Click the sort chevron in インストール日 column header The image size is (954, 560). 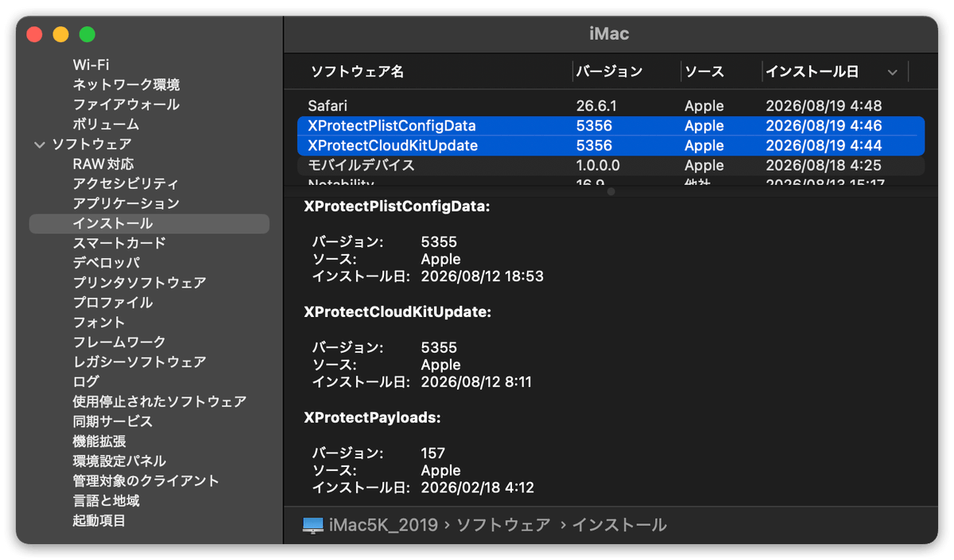892,72
